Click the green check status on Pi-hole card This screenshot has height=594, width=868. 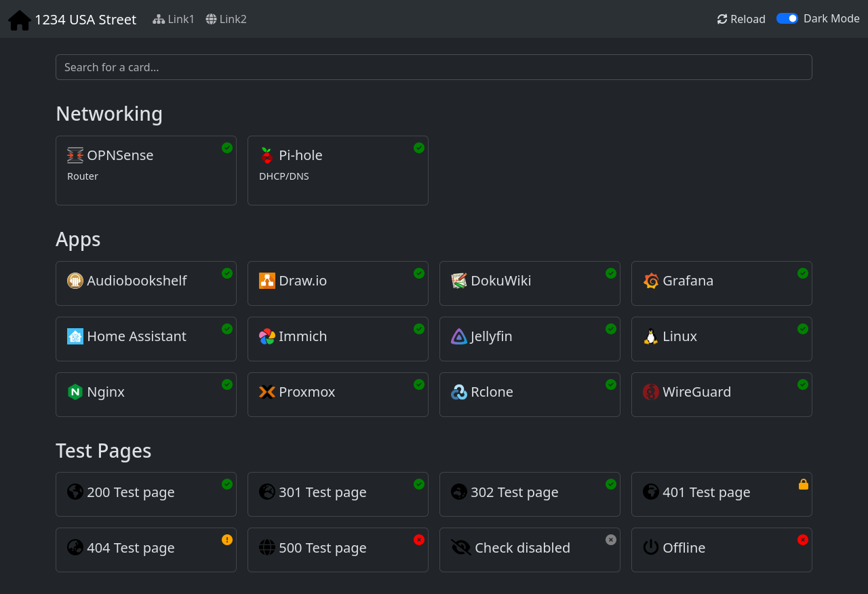(419, 148)
